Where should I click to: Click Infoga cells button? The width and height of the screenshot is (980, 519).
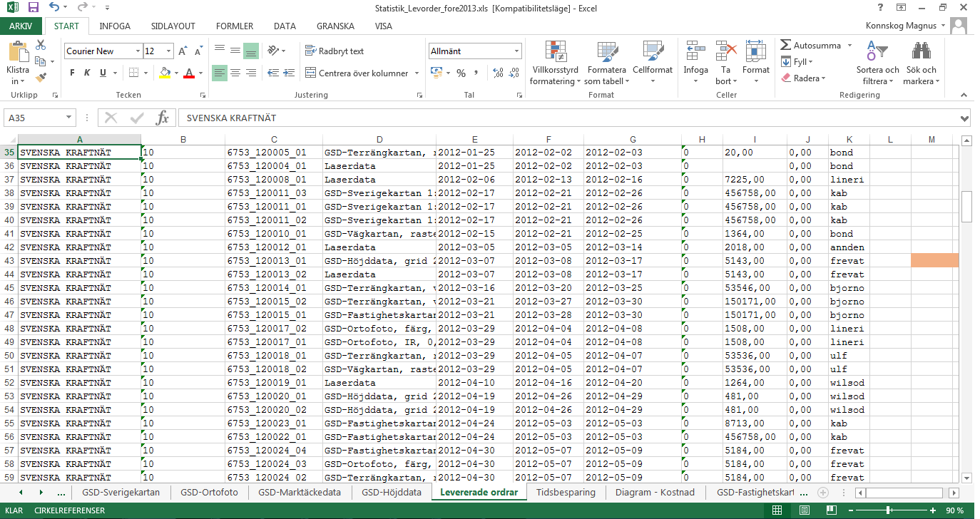pos(695,63)
